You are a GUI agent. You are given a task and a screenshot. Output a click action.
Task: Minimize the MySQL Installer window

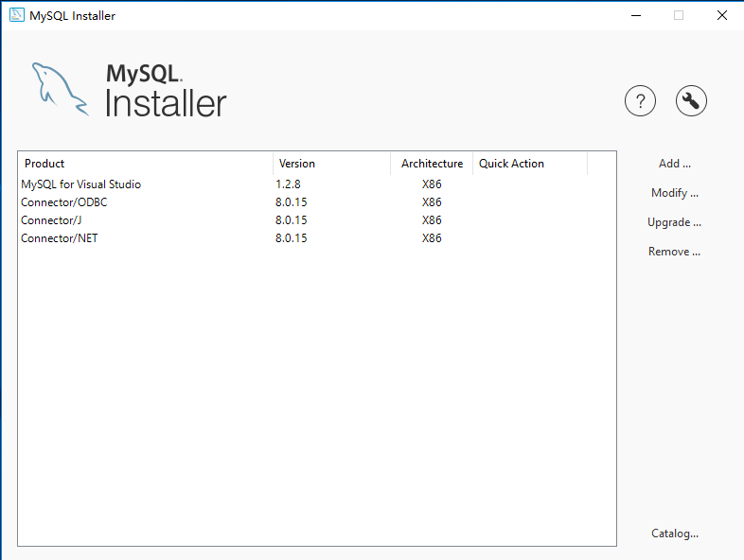636,15
